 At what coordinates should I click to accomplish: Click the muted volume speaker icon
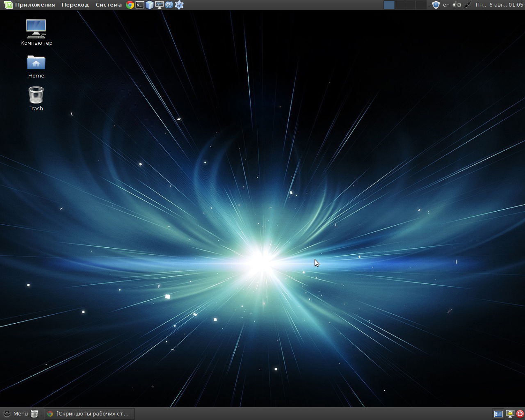tap(457, 5)
